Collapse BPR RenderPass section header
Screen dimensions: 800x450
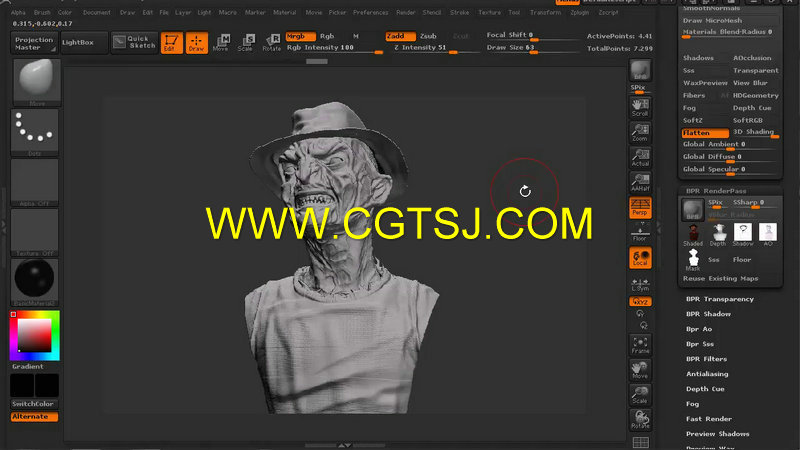[x=716, y=191]
